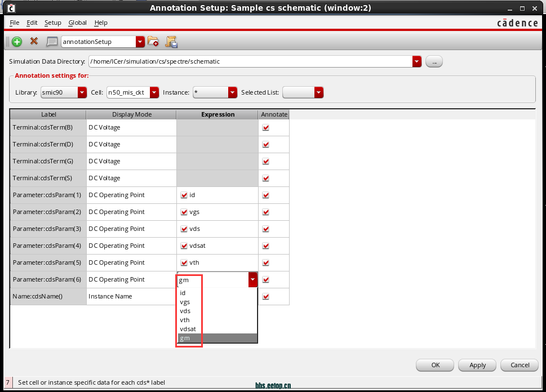Click the Apply button

[477, 365]
